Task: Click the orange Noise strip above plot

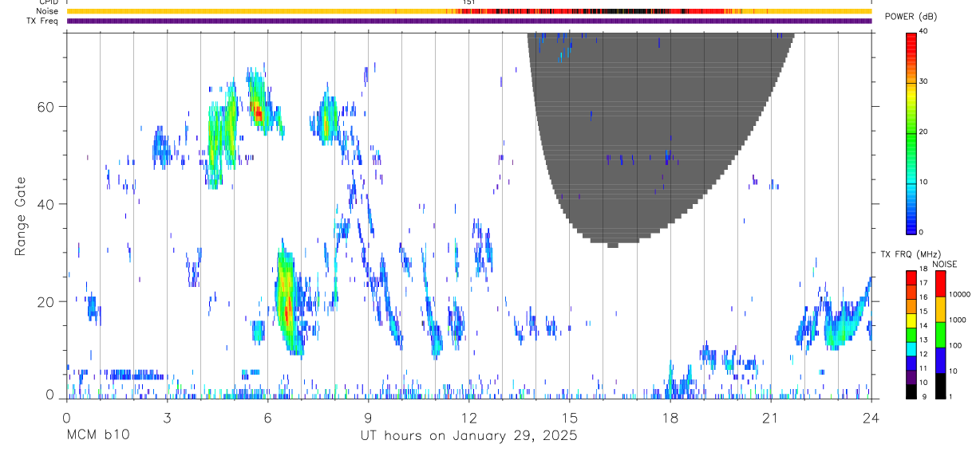Action: (468, 11)
